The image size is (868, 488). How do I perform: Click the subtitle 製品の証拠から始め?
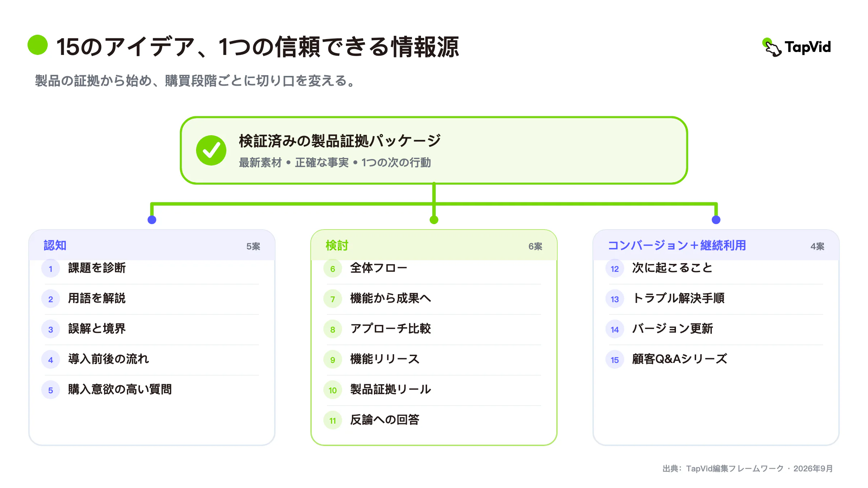pyautogui.click(x=195, y=81)
